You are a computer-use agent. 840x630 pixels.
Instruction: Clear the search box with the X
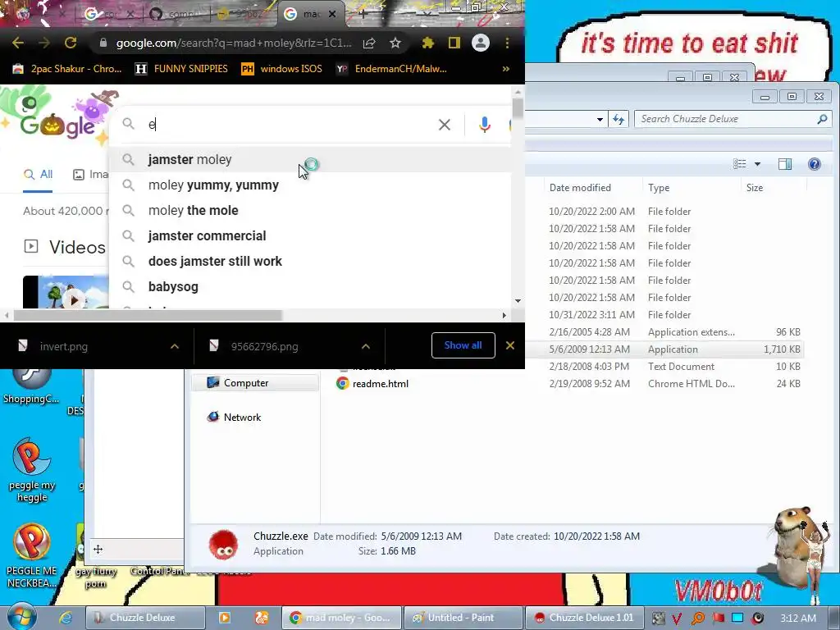[x=444, y=125]
